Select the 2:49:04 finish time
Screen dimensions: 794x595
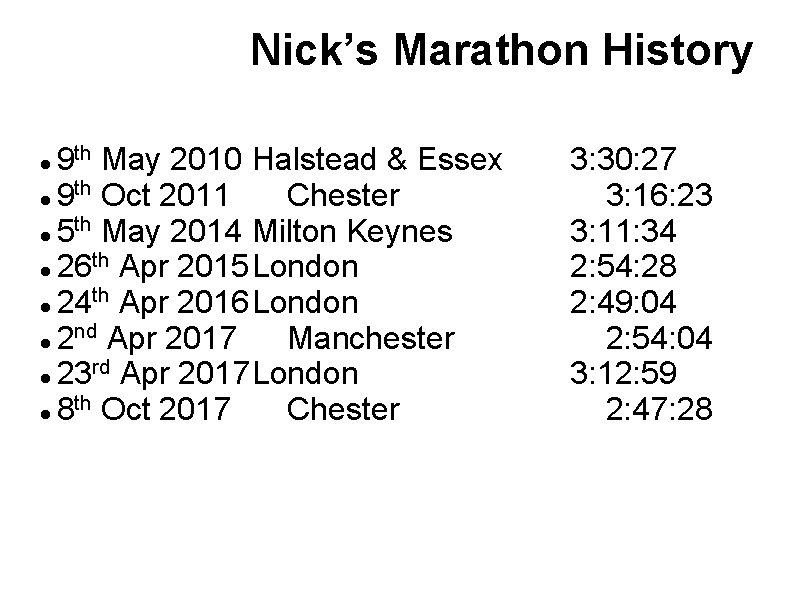click(x=623, y=302)
